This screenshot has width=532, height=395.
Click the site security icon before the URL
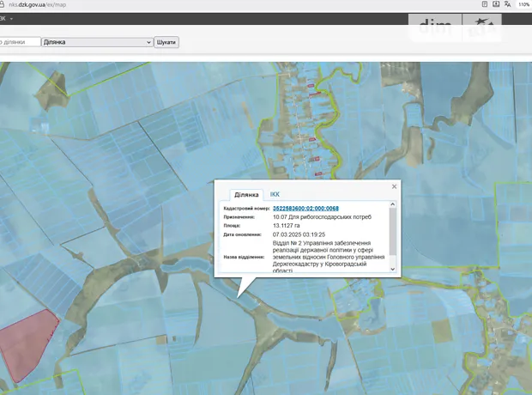(x=3, y=4)
